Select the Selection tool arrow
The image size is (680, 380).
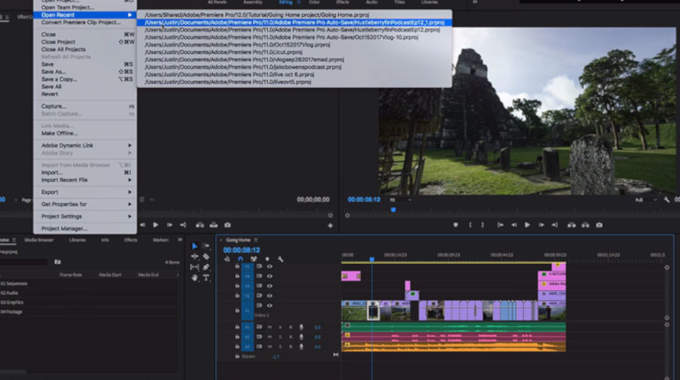[194, 246]
